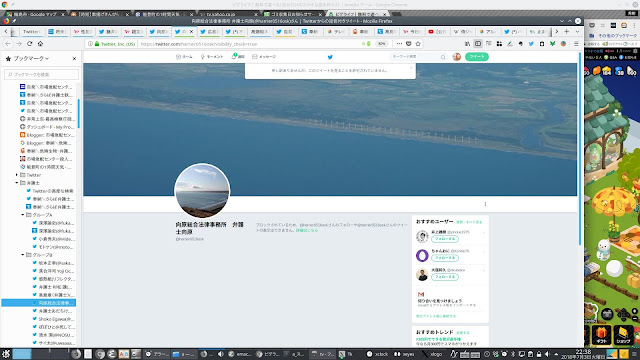Click the blue Twitter bird extension icon
640x360 pixels.
coord(531,44)
